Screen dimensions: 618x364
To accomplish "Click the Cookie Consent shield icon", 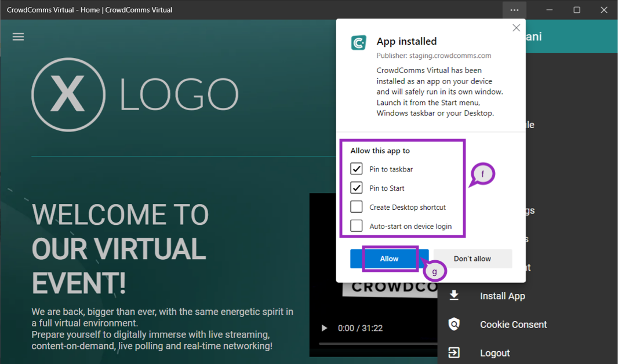I will click(x=454, y=324).
